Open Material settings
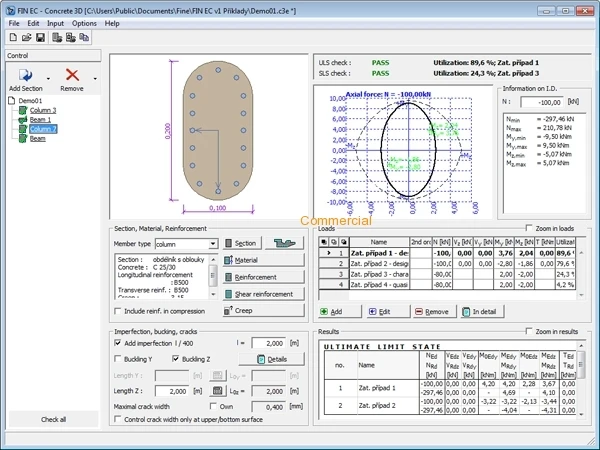600x450 pixels. tap(264, 260)
